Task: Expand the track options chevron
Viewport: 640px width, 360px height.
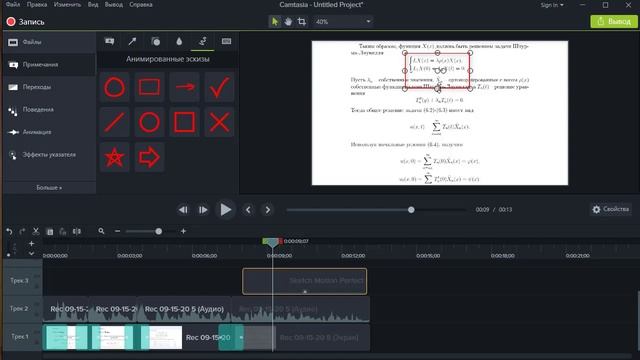Action: point(31,253)
